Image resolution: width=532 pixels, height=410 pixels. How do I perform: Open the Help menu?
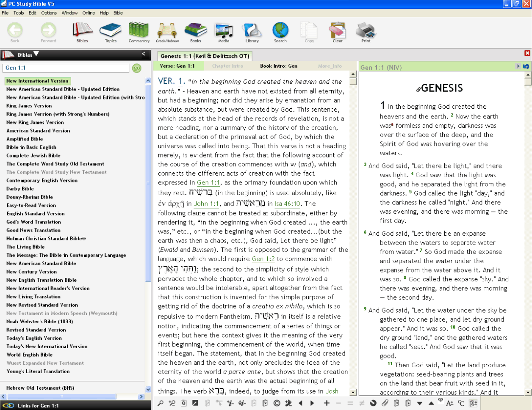pyautogui.click(x=104, y=13)
